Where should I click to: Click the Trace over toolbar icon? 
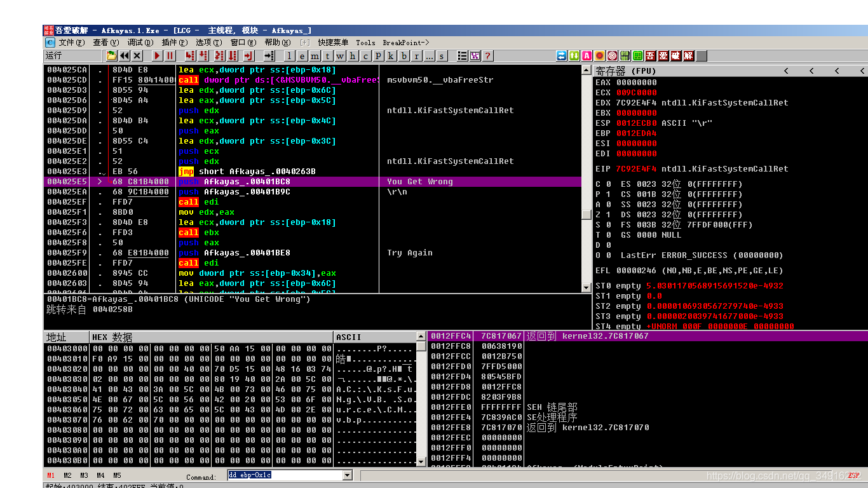tap(232, 56)
